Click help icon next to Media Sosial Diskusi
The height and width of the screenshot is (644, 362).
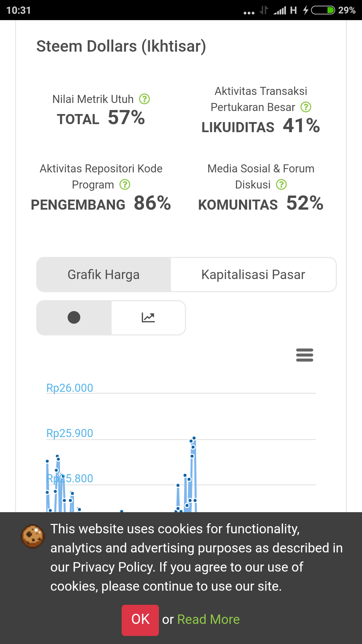tap(281, 184)
